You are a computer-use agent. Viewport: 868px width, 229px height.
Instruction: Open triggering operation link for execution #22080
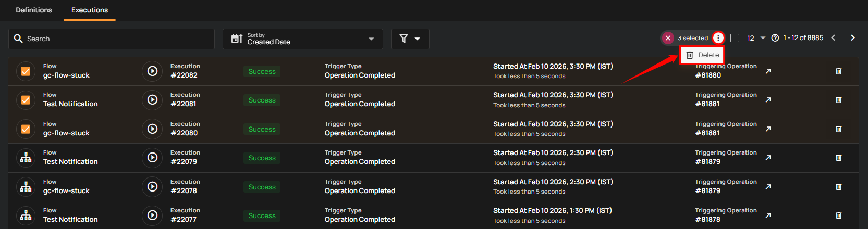click(768, 129)
